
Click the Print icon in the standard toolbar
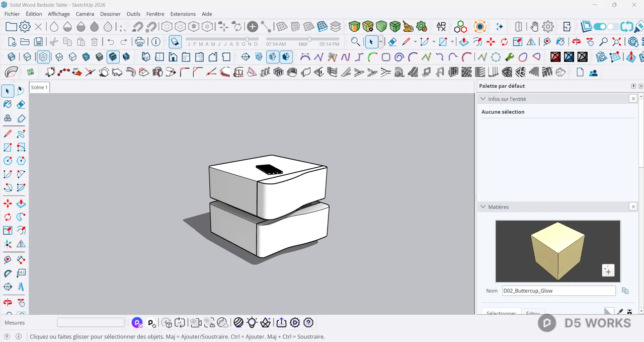click(x=140, y=42)
